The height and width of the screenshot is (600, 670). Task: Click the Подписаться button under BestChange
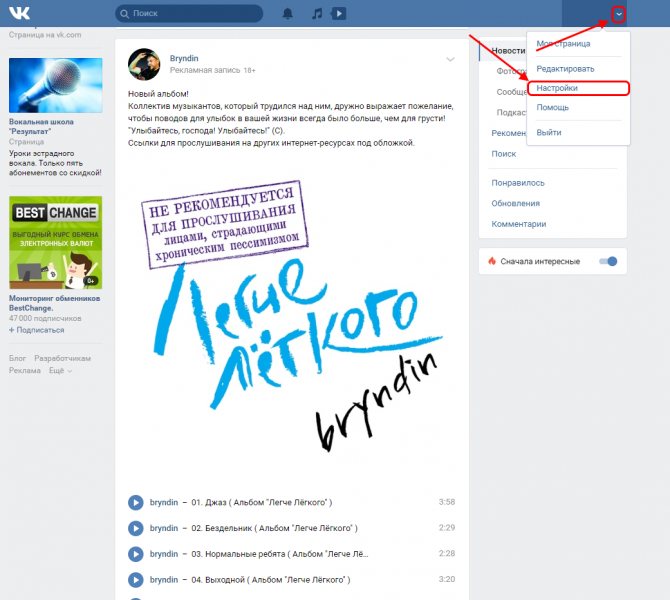click(x=37, y=330)
